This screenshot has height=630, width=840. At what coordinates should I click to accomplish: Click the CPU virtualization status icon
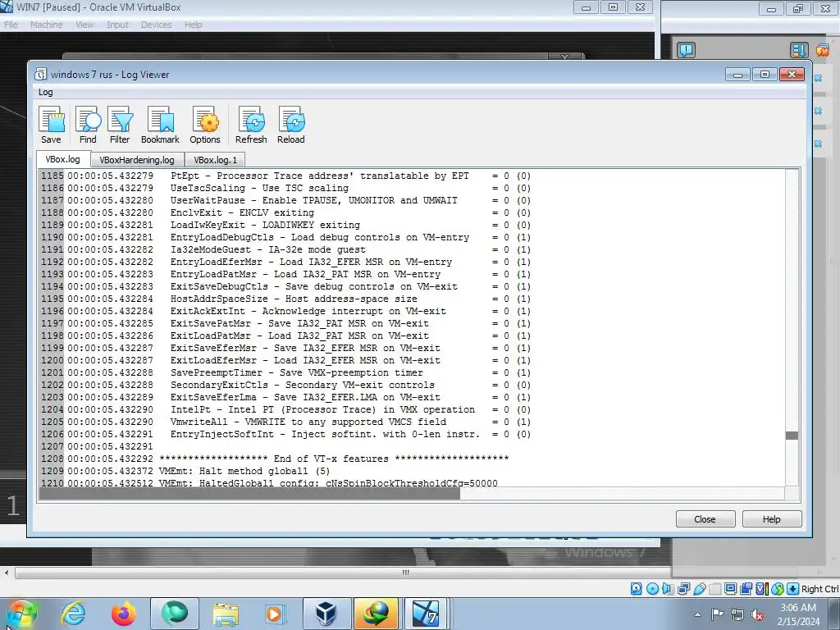761,589
